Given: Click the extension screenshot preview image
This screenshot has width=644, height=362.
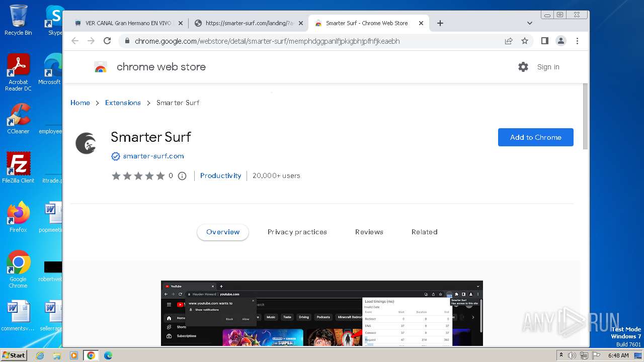Looking at the screenshot, I should pos(322,313).
